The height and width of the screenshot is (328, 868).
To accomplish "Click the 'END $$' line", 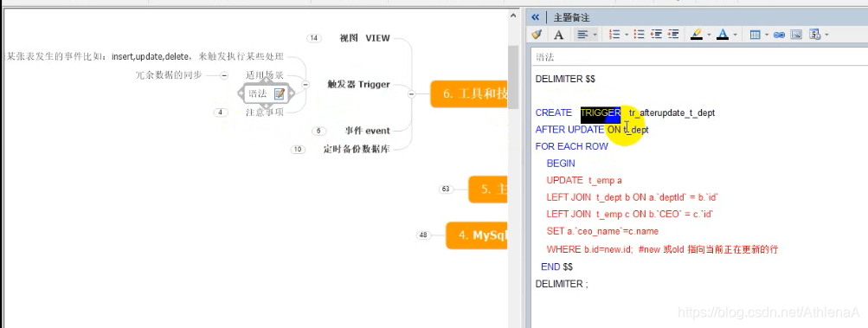I will 557,267.
